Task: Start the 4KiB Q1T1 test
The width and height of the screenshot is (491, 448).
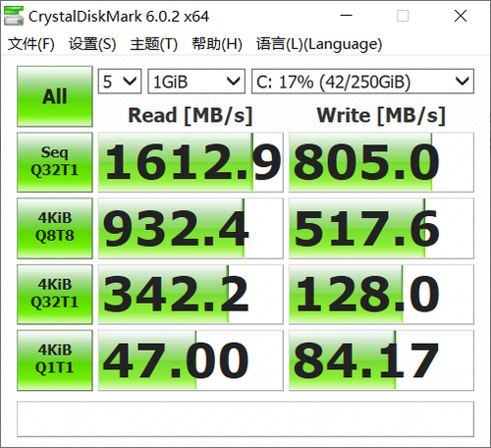Action: [x=55, y=361]
